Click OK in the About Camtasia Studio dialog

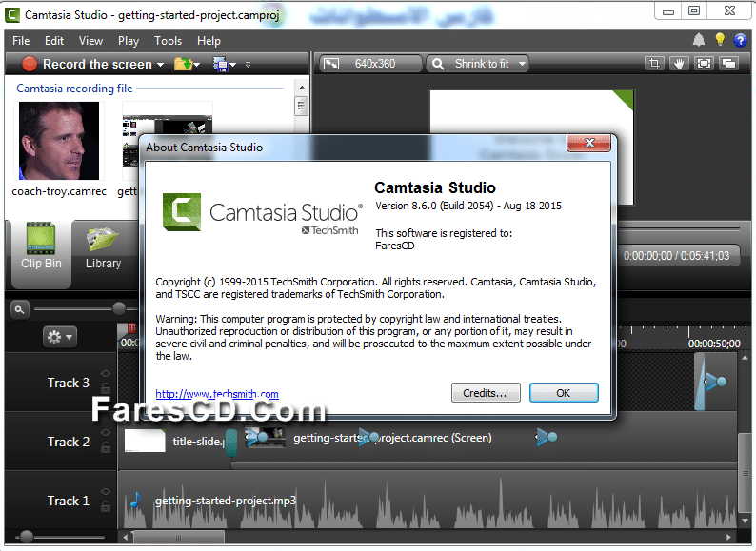[x=564, y=393]
